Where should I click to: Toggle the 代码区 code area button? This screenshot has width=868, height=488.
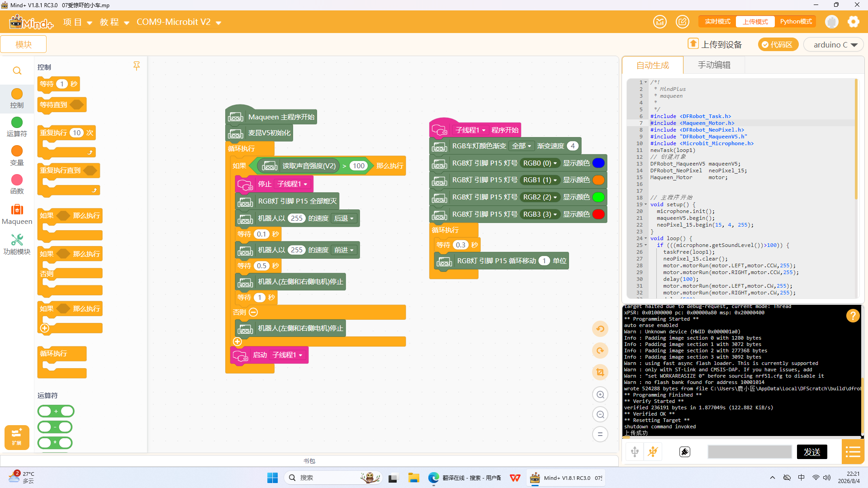tap(778, 44)
